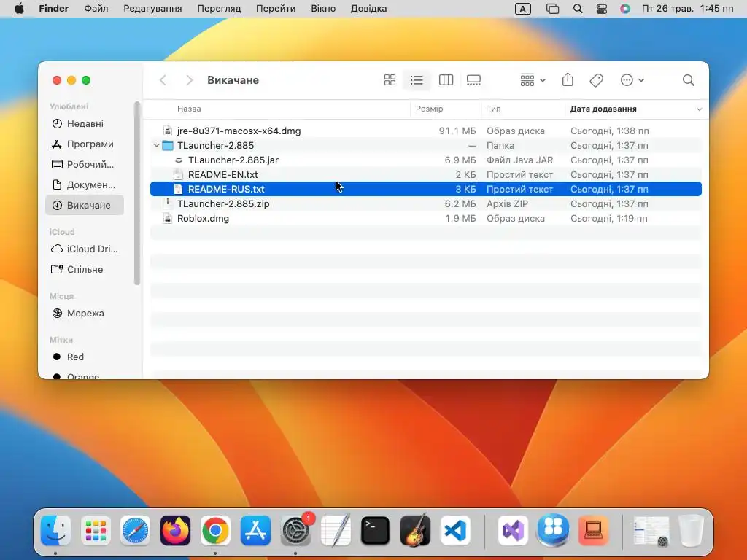Open Trash in the Dock
This screenshot has height=560, width=747.
click(691, 530)
